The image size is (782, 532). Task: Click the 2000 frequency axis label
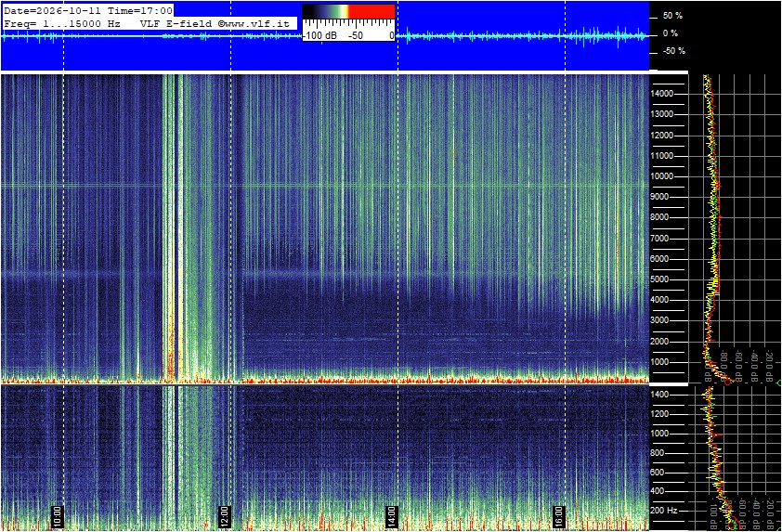pyautogui.click(x=659, y=342)
